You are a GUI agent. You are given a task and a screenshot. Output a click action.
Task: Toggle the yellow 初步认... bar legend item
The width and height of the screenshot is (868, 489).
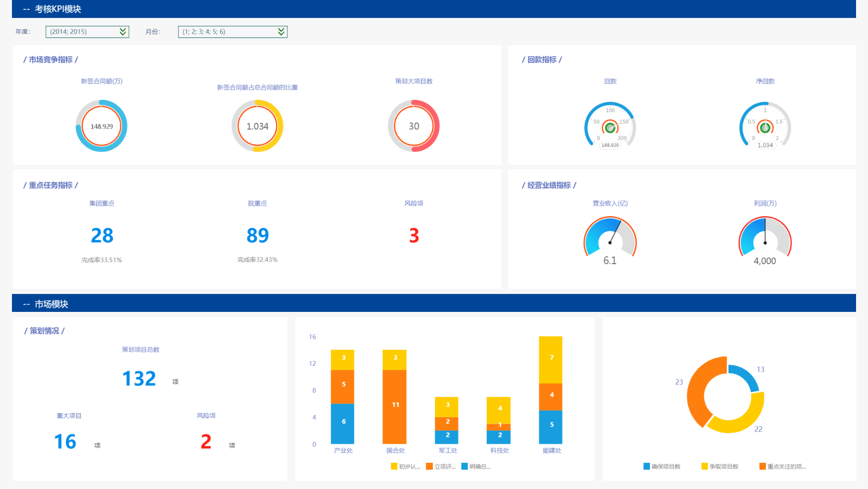[406, 466]
